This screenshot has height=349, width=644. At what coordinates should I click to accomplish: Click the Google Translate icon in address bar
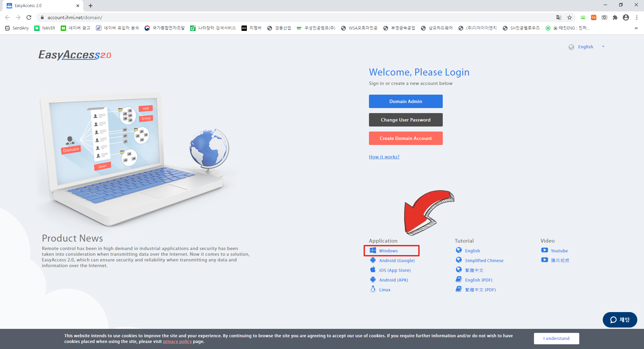[559, 17]
